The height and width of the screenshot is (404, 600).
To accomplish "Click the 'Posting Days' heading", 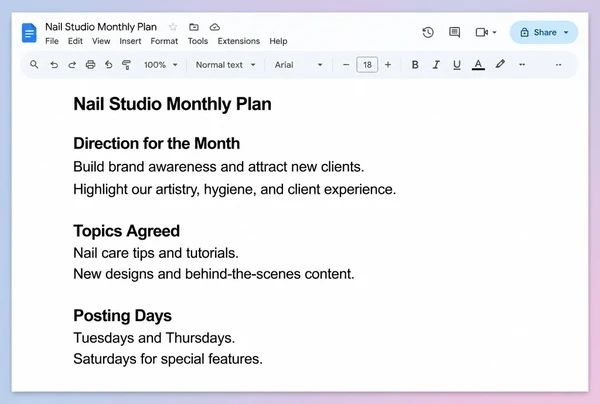I will pos(122,316).
